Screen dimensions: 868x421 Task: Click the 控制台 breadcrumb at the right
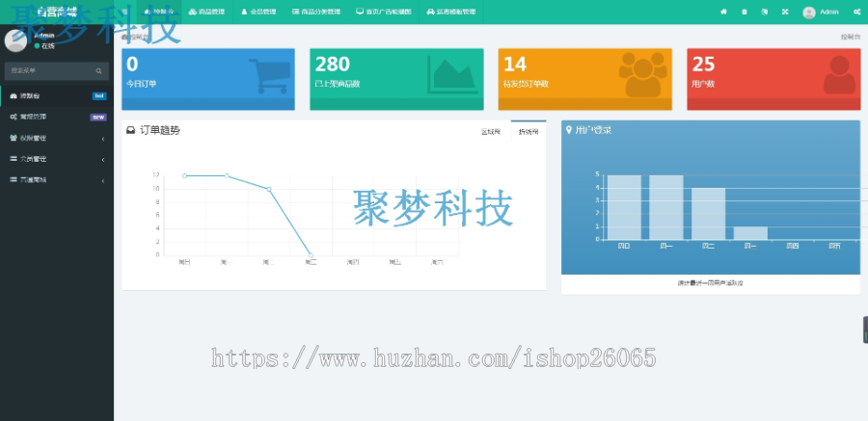coord(851,37)
